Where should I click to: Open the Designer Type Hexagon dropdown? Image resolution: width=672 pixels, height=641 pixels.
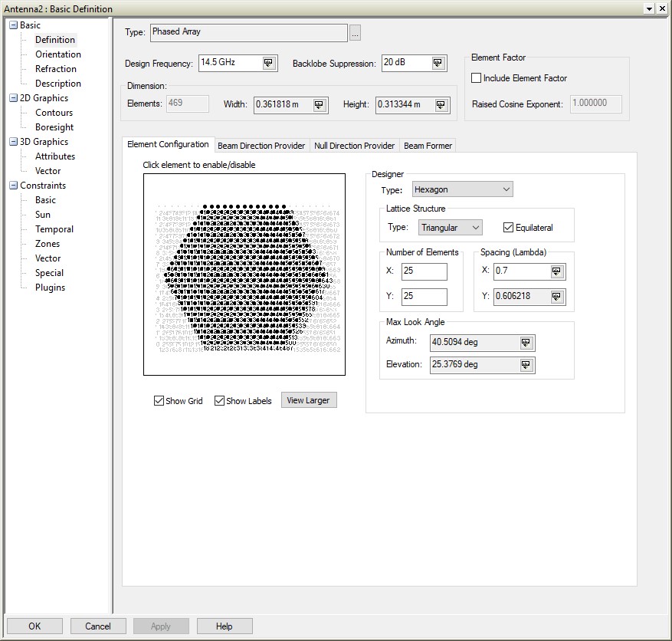coord(462,189)
